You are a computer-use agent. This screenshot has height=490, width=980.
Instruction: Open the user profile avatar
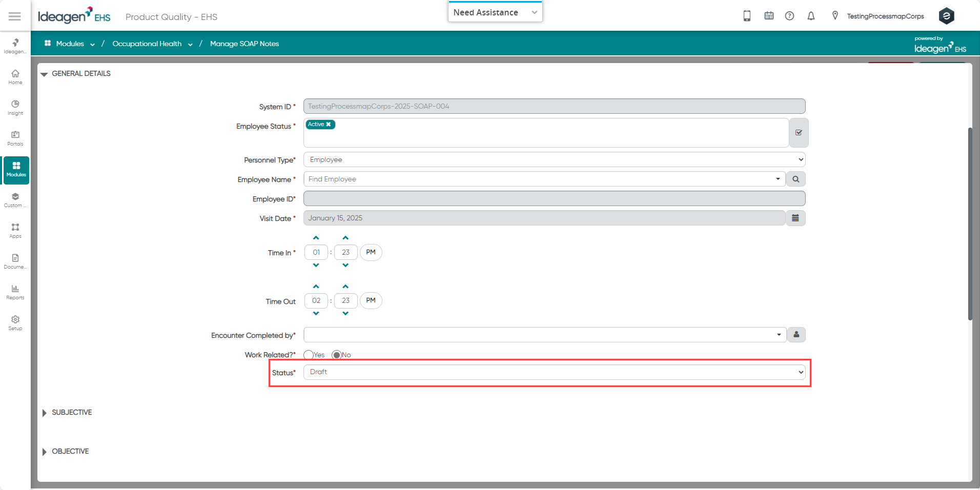(x=946, y=16)
